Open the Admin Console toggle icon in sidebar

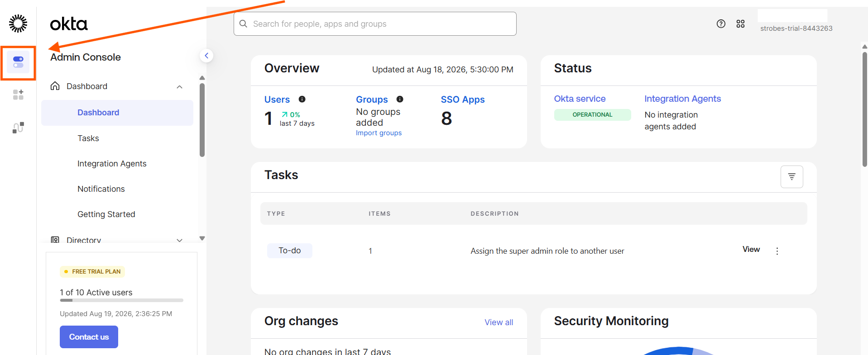coord(18,62)
